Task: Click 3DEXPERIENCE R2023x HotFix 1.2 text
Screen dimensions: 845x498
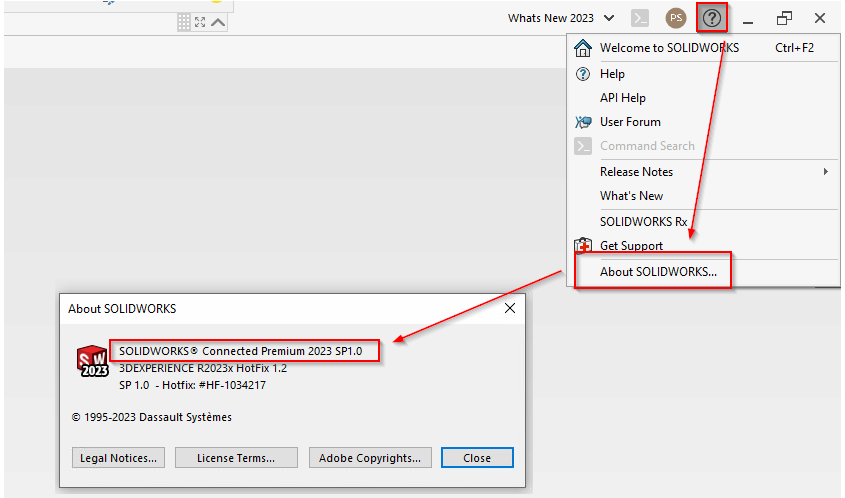Action: point(203,368)
